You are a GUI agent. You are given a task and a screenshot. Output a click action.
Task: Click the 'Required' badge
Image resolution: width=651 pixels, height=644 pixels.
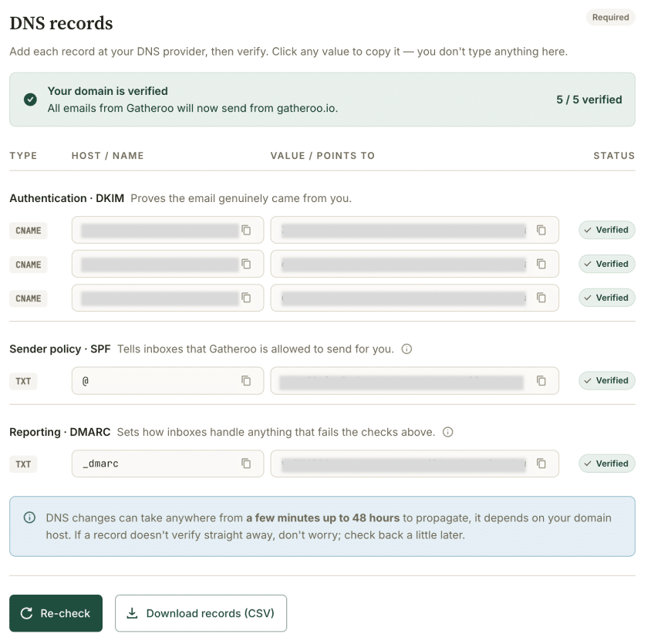(610, 18)
